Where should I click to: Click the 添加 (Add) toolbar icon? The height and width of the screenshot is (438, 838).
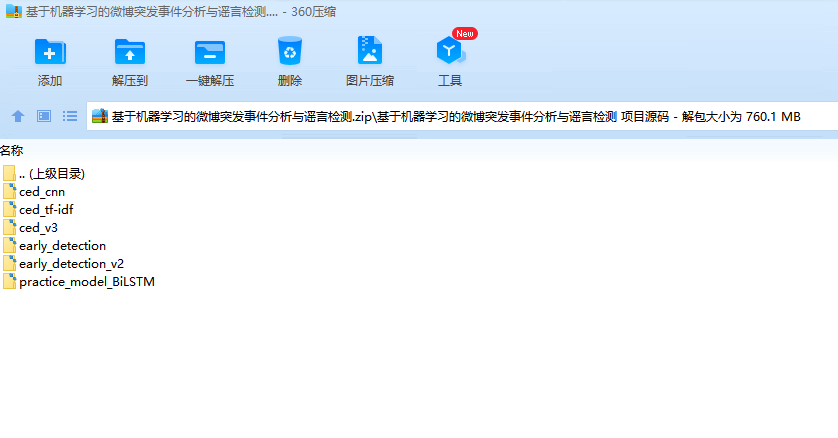pyautogui.click(x=50, y=52)
